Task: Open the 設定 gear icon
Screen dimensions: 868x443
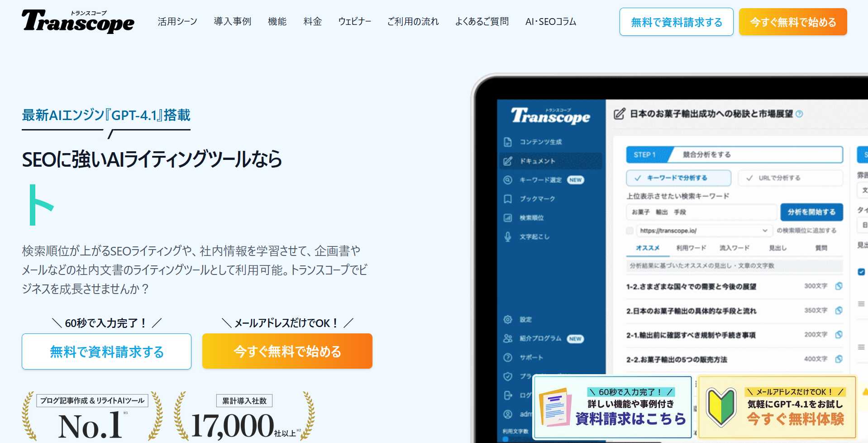Action: tap(508, 319)
